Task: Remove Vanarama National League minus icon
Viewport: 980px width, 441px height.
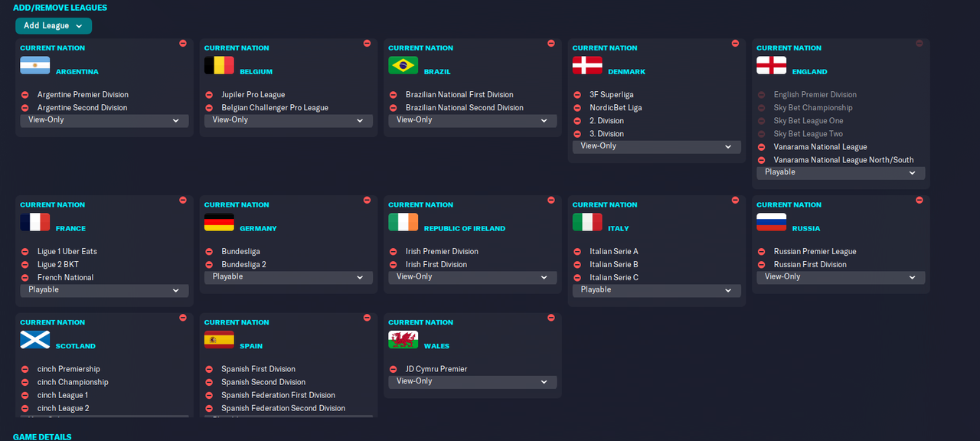Action: [x=762, y=147]
